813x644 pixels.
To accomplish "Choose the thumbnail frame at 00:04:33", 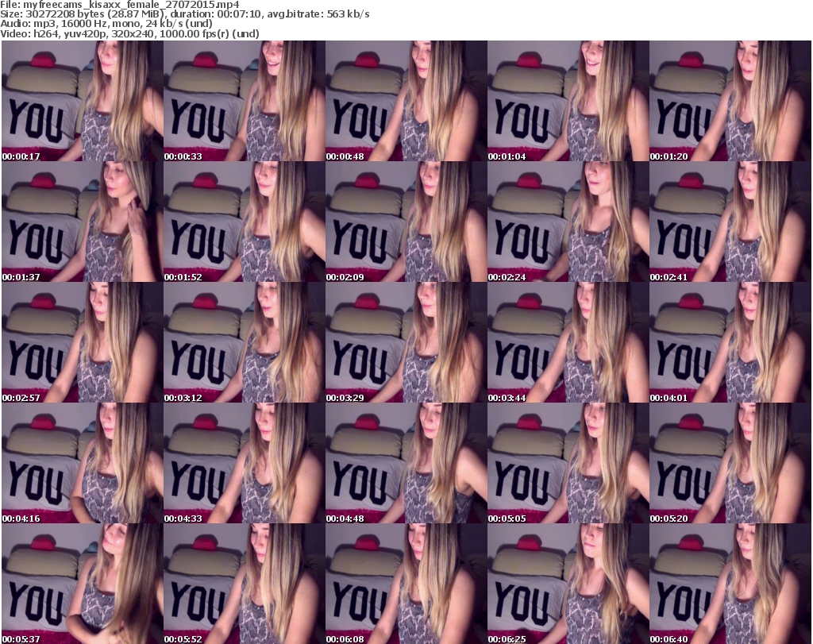I will [245, 463].
